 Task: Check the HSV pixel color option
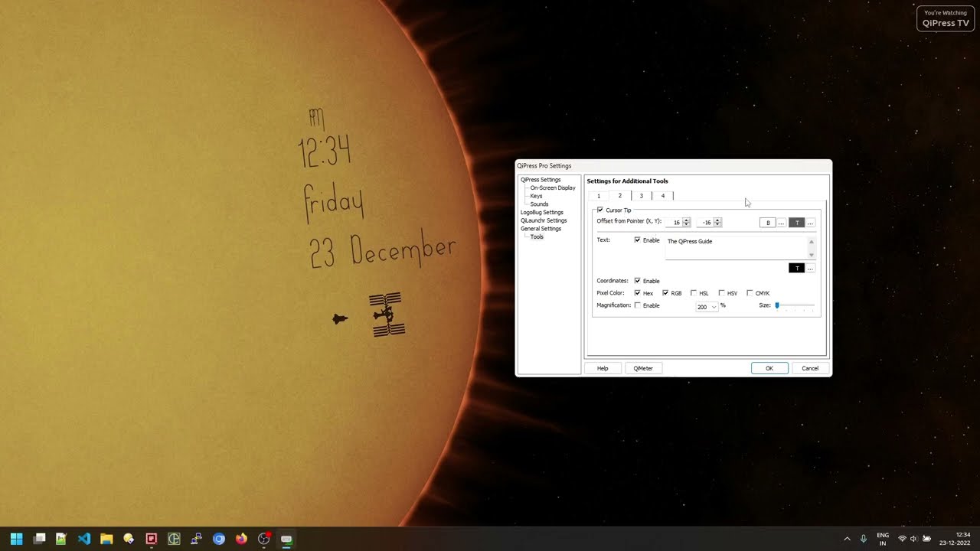tap(721, 293)
